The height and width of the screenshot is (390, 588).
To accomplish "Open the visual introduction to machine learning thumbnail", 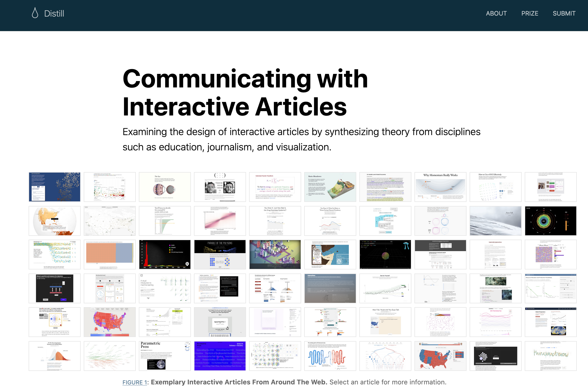I will 165,288.
